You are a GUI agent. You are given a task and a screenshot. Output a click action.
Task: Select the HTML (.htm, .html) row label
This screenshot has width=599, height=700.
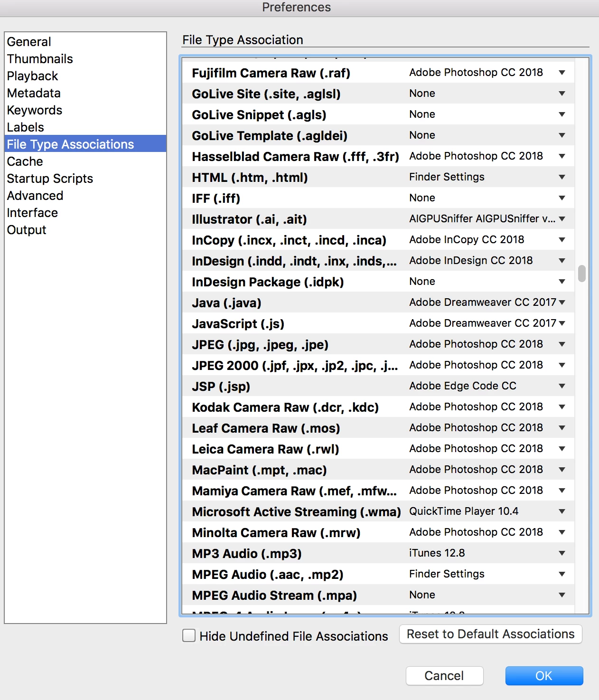[x=250, y=178]
